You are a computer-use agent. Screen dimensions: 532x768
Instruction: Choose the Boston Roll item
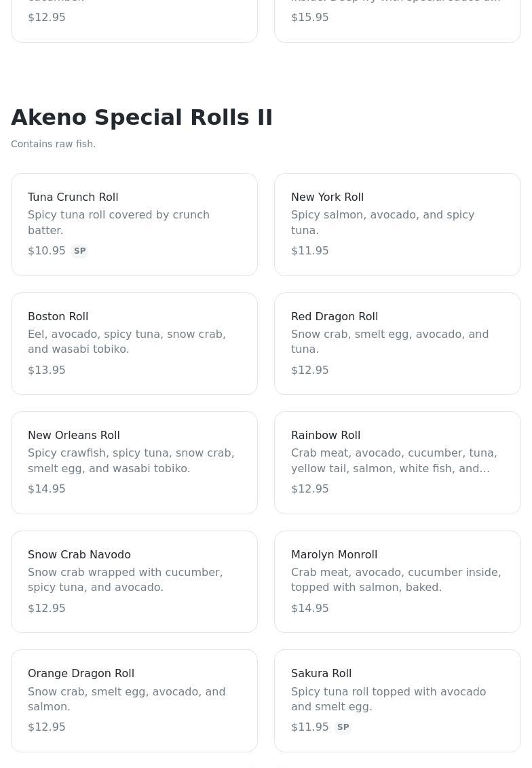134,343
